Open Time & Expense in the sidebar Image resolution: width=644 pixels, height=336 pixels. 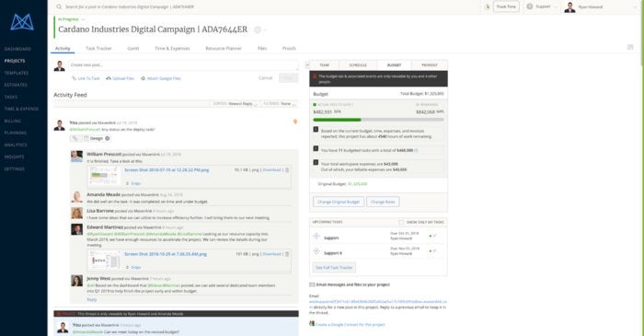pos(21,109)
